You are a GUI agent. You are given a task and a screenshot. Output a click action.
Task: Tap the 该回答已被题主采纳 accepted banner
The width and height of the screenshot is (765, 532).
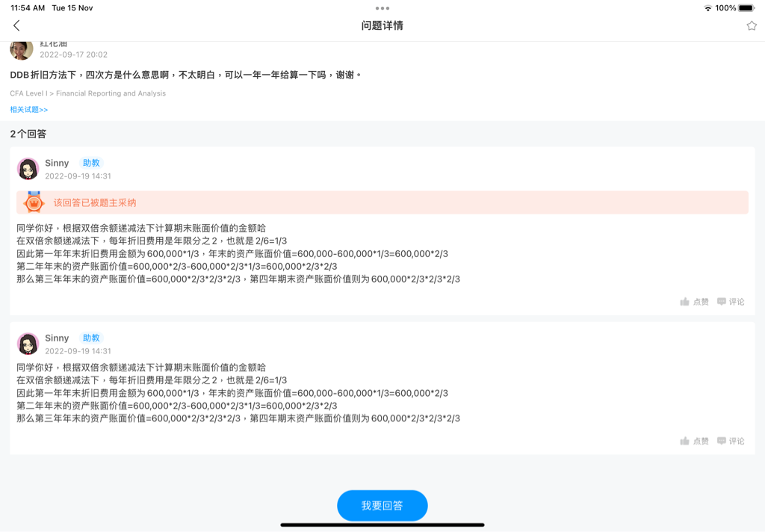click(x=95, y=202)
